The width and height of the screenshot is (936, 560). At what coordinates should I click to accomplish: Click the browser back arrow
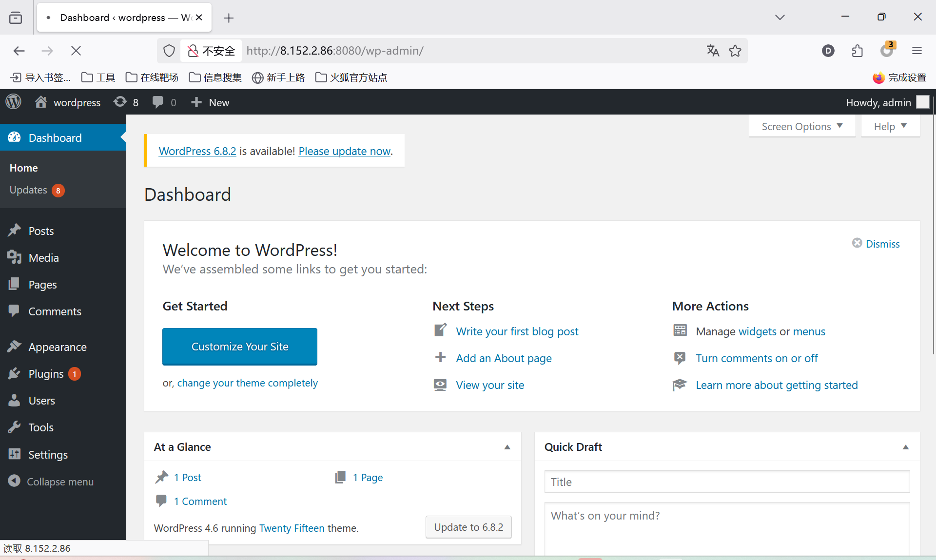tap(19, 51)
